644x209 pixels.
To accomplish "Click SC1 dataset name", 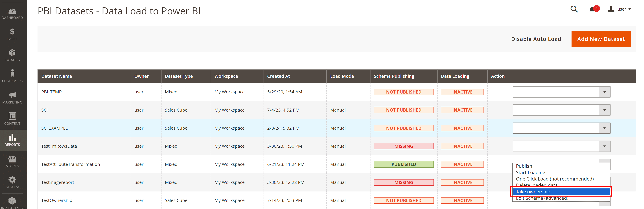I will click(x=45, y=110).
